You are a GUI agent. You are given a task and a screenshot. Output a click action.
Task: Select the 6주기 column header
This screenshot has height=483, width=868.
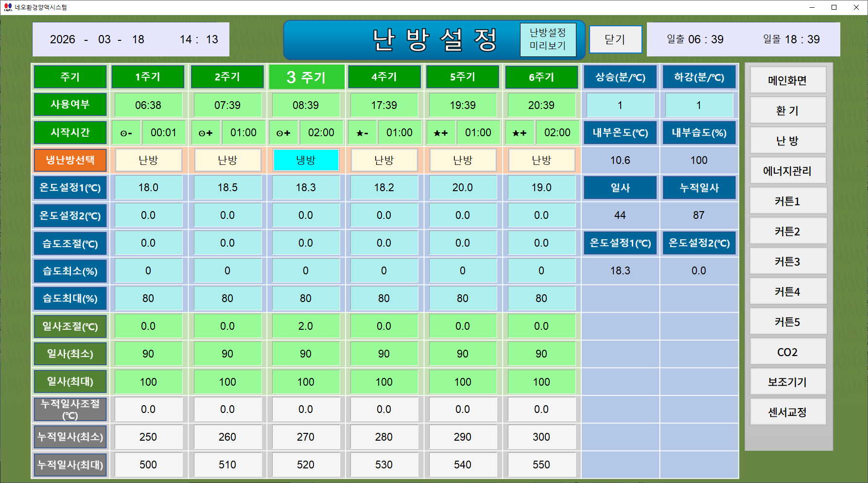(x=541, y=77)
